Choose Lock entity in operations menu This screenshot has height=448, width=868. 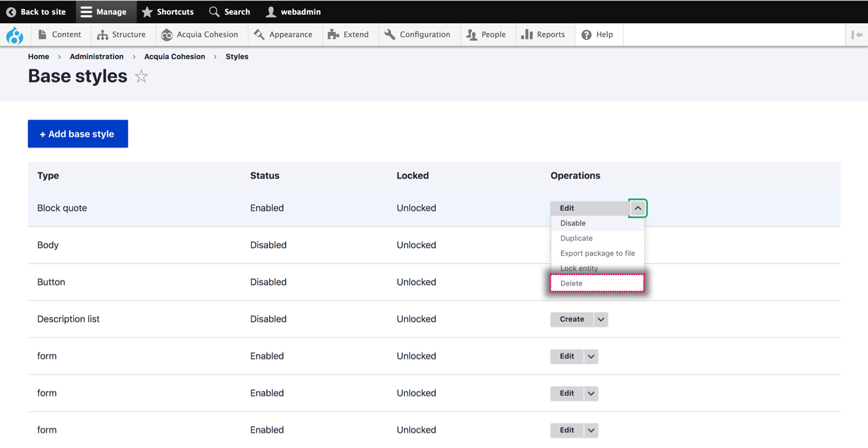(x=597, y=268)
